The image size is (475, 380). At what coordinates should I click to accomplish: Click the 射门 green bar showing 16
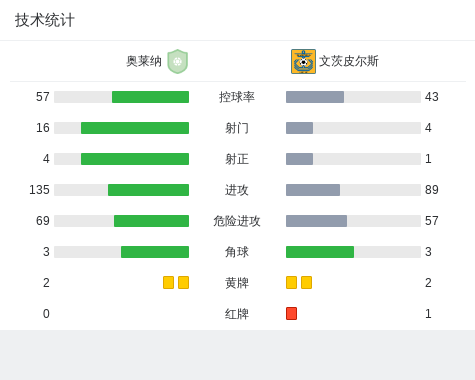(x=135, y=128)
